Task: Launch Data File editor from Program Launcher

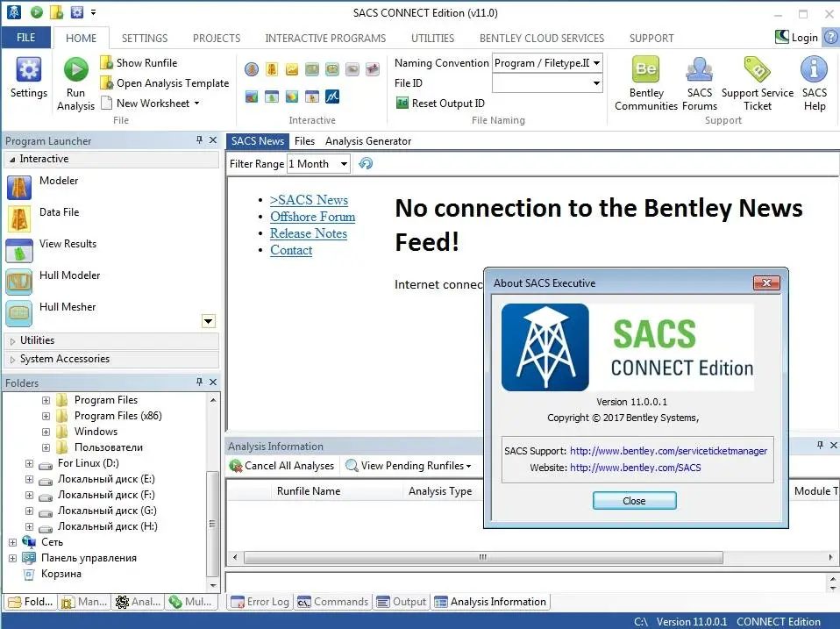Action: pos(19,219)
